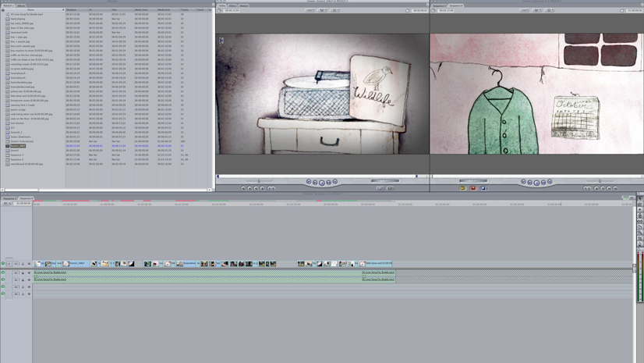This screenshot has width=644, height=363.
Task: Click Play Around Current in Viewer
Action: (328, 182)
